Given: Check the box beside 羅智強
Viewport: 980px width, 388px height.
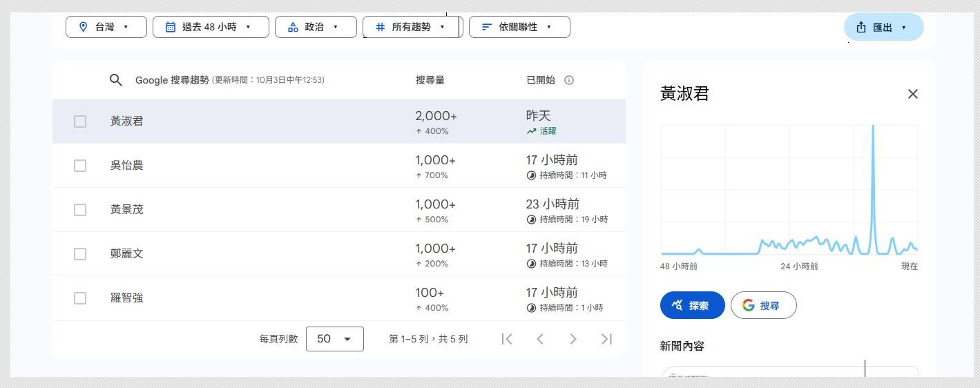Looking at the screenshot, I should (x=80, y=298).
